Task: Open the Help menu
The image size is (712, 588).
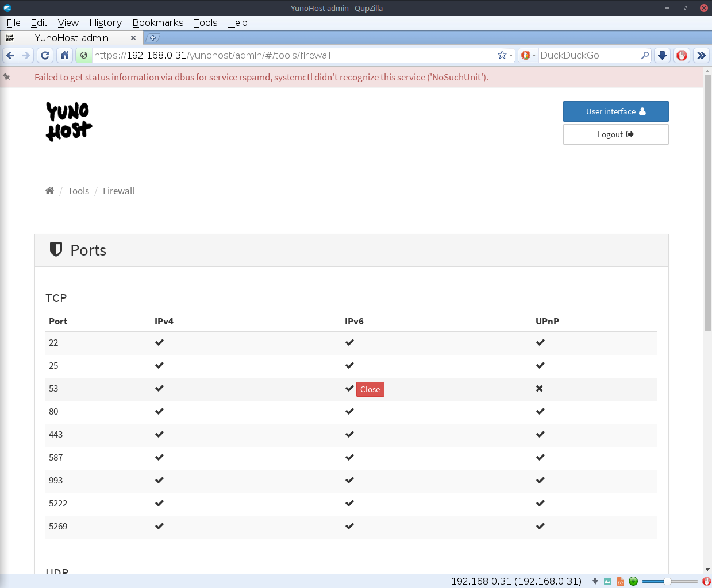Action: tap(237, 22)
